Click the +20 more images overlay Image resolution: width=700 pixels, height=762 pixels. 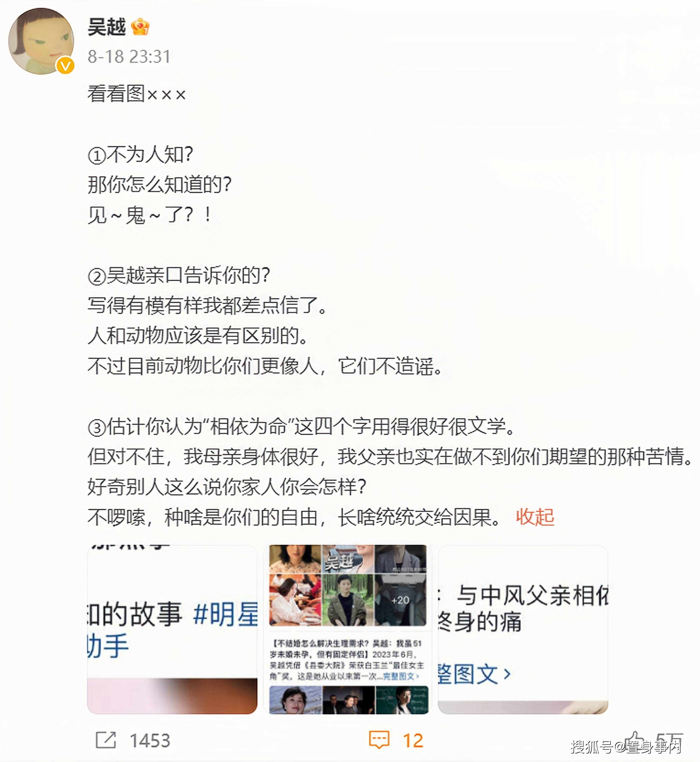pyautogui.click(x=400, y=600)
